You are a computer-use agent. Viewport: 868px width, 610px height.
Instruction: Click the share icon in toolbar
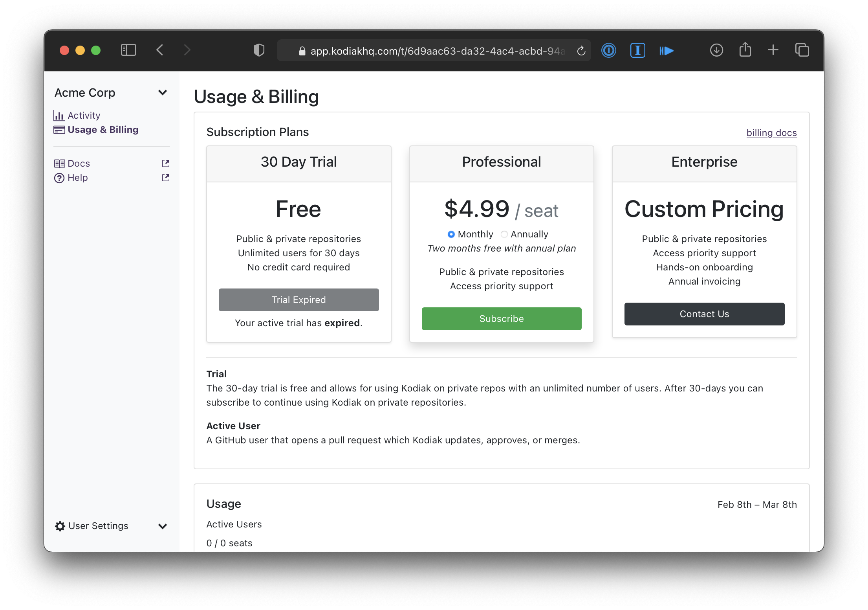click(745, 50)
